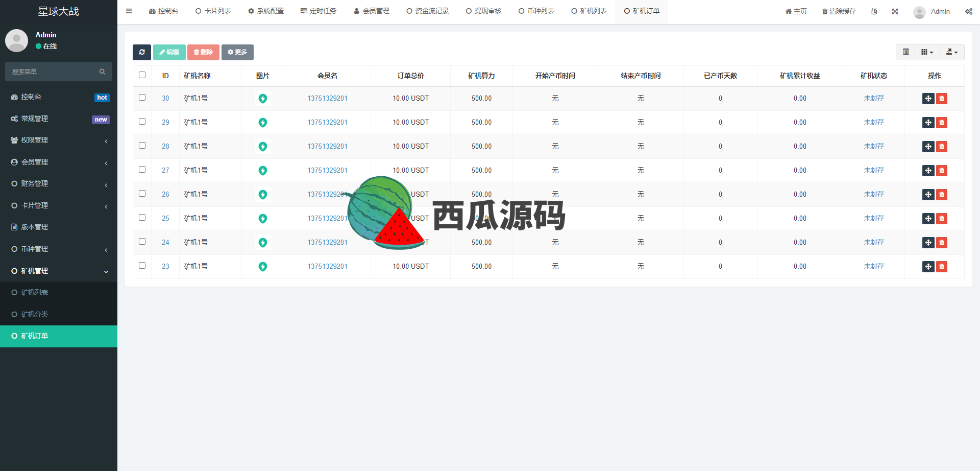This screenshot has width=980, height=471.
Task: Expand 卡片管理 sidebar menu
Action: (x=59, y=206)
